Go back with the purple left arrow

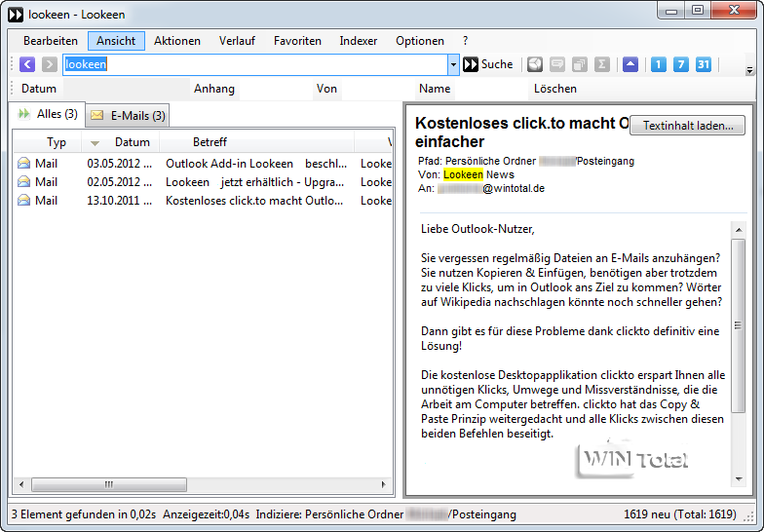point(27,64)
